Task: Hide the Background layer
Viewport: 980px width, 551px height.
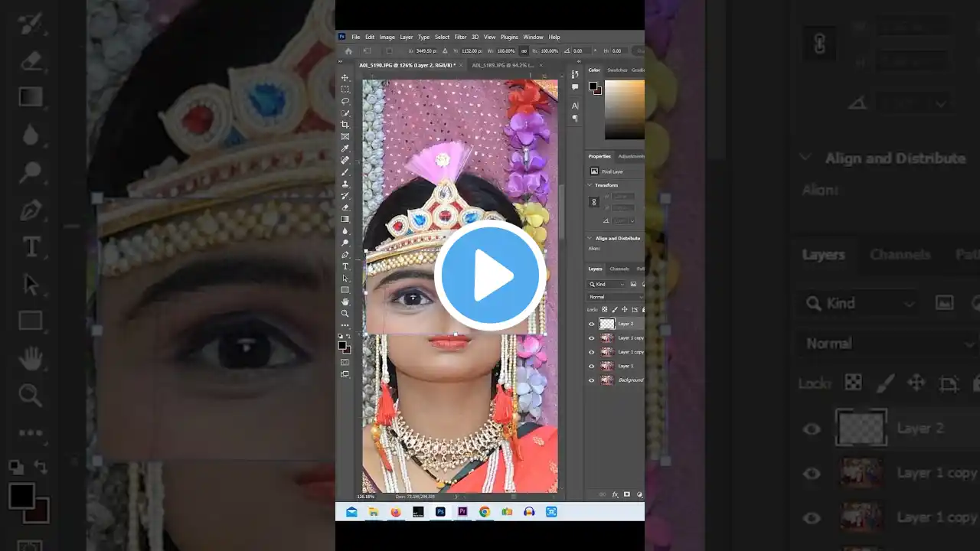Action: [x=592, y=380]
